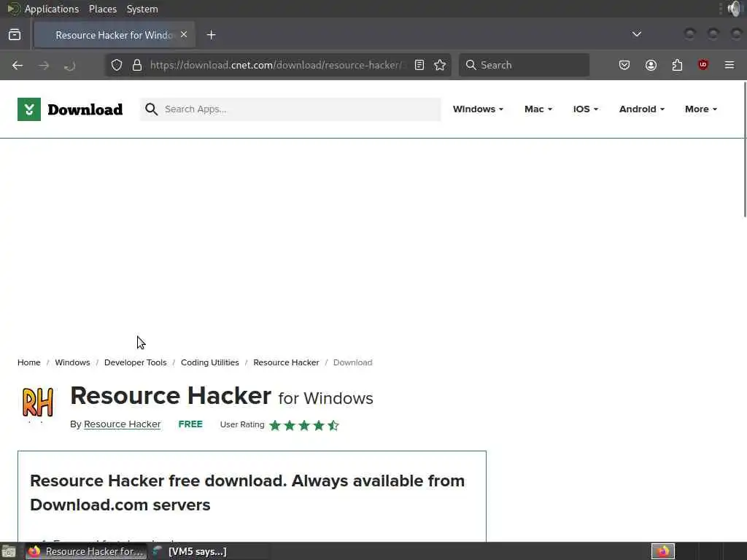Click the show desktop taskbar icon
The image size is (747, 560).
[x=9, y=551]
